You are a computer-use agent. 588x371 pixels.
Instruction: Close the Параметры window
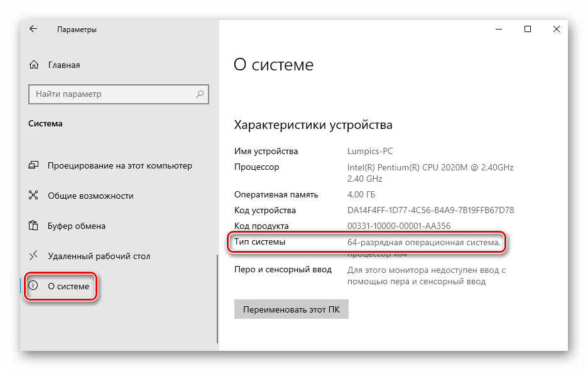(557, 30)
